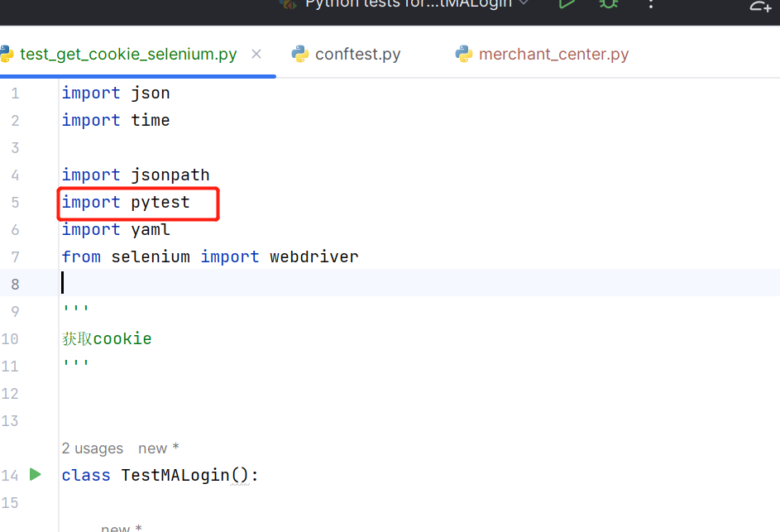Switch to the conftest.py tab

click(x=357, y=54)
